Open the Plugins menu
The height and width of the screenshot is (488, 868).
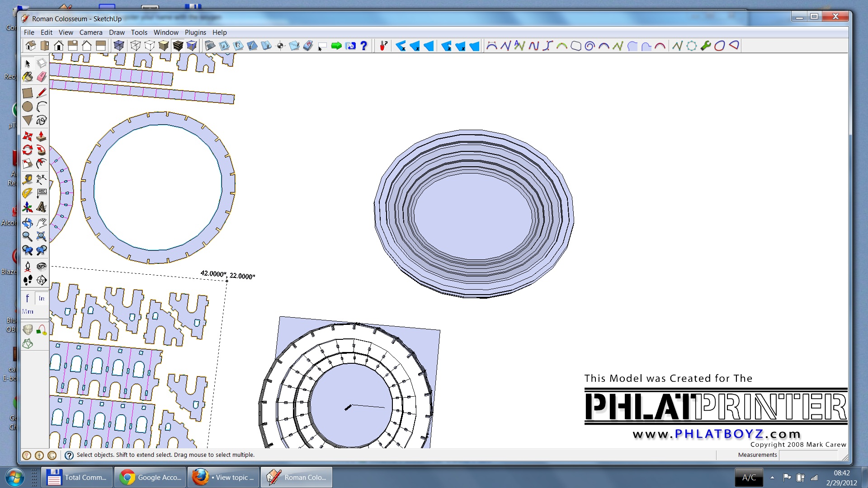[x=195, y=33]
